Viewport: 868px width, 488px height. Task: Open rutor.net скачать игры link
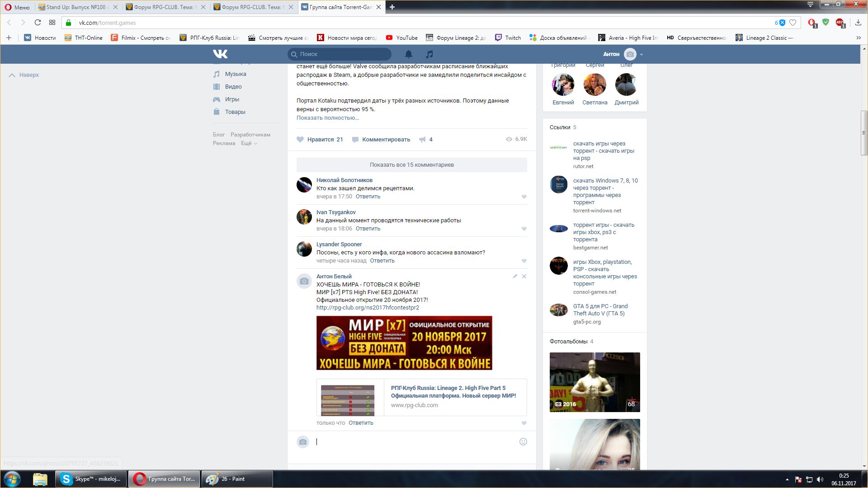click(603, 151)
